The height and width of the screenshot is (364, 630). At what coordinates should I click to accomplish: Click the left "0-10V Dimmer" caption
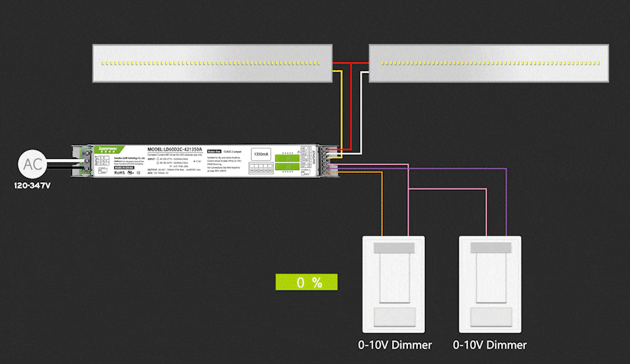(395, 344)
